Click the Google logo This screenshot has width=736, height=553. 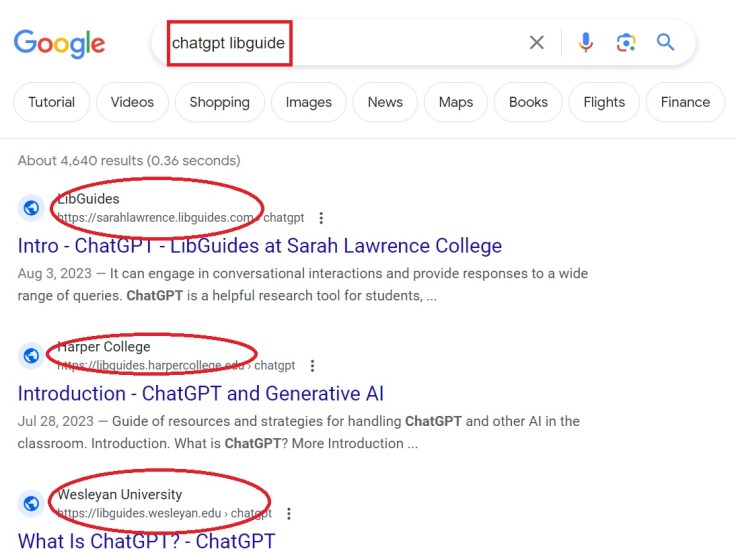[59, 43]
